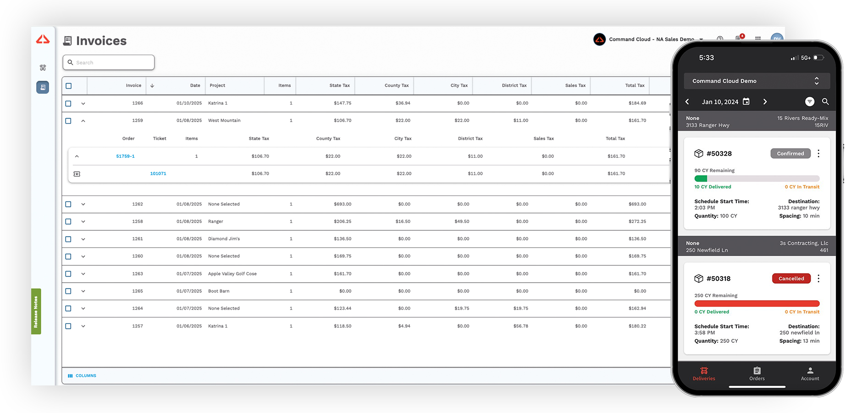Click the delivery progress bar for #50328

(x=757, y=179)
